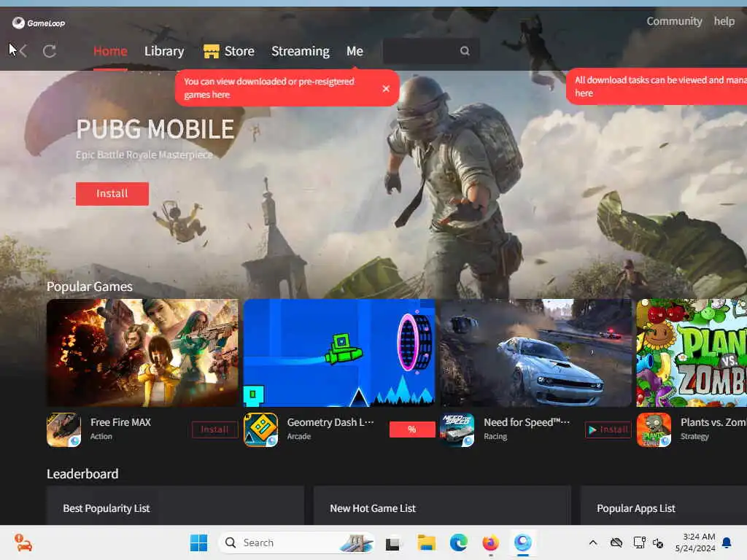The width and height of the screenshot is (747, 560).
Task: Launch Firefox from taskbar
Action: [x=490, y=542]
